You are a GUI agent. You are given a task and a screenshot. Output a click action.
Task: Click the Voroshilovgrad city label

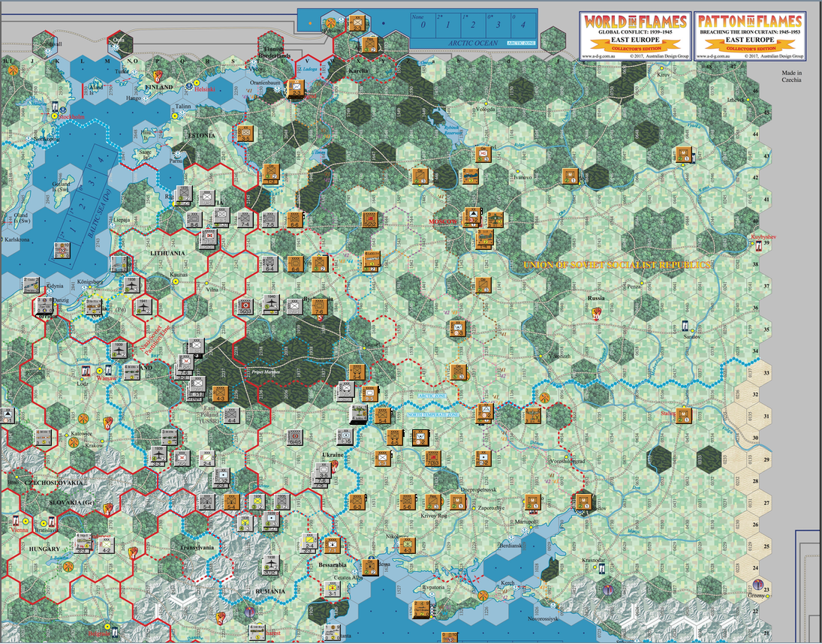tap(568, 461)
